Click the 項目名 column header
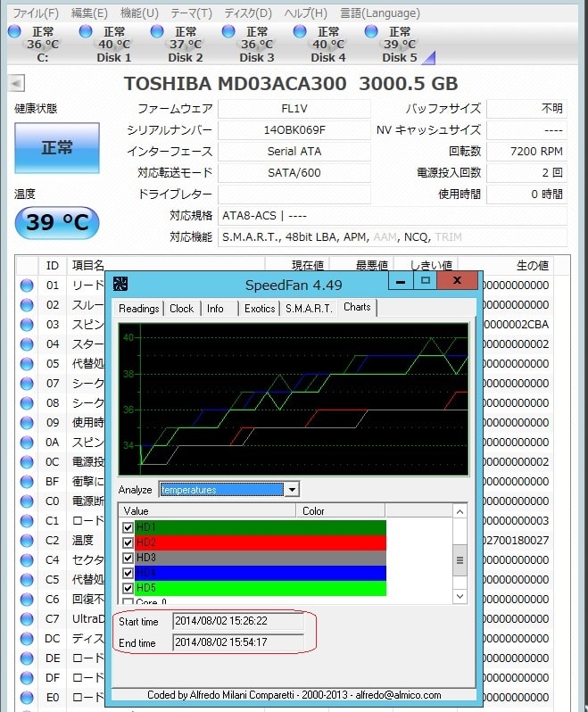Viewport: 588px width, 712px height. click(x=166, y=265)
